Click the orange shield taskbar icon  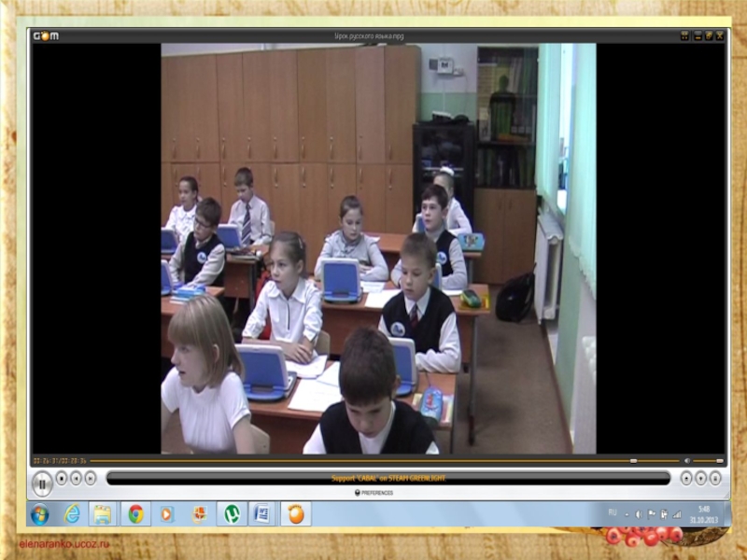[x=200, y=514]
